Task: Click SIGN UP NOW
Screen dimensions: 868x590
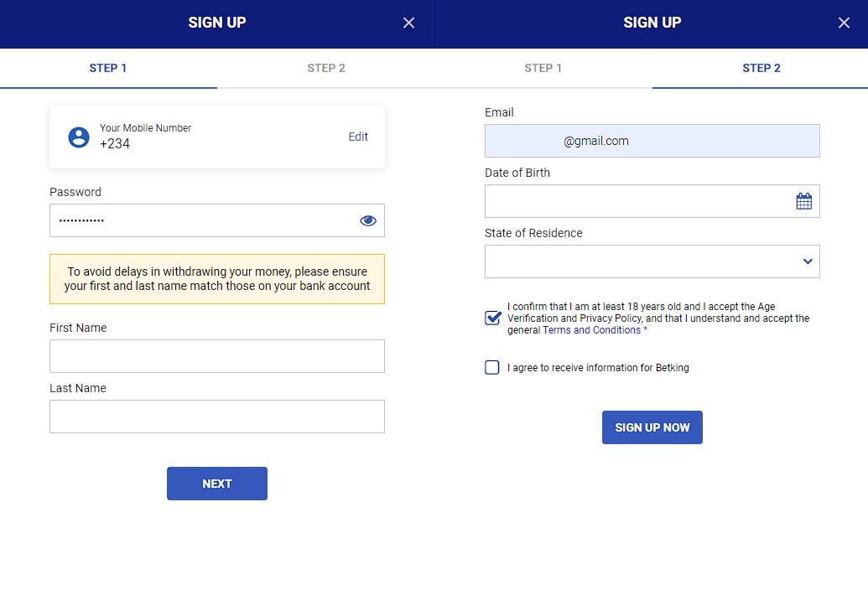Action: [x=652, y=427]
